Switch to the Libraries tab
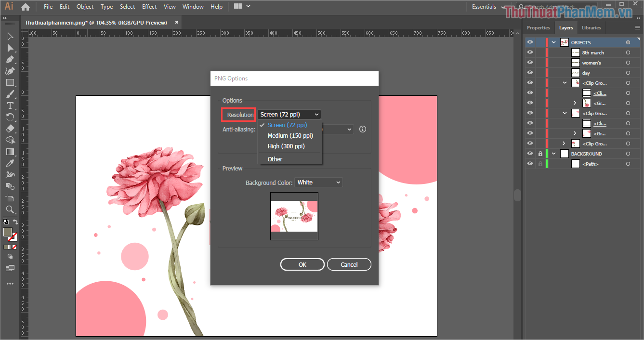644x340 pixels. click(591, 27)
